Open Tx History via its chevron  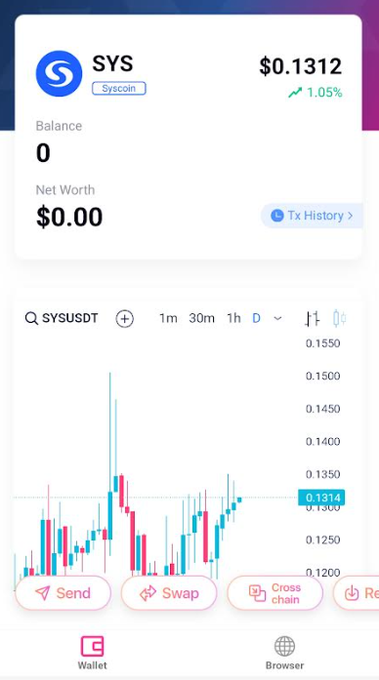[x=350, y=216]
